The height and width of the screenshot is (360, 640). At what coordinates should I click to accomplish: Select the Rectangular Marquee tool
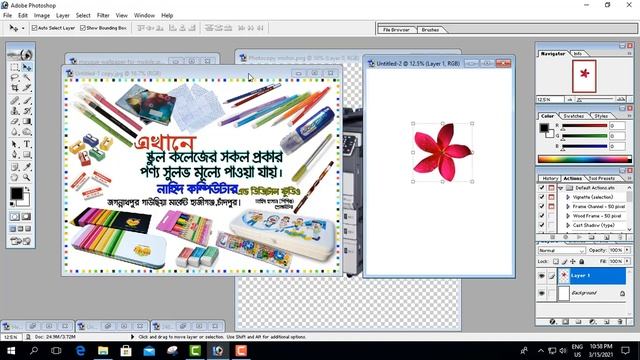click(15, 67)
